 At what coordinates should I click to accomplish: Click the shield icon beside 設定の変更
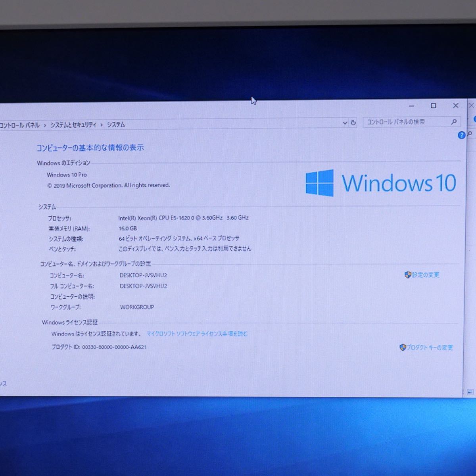407,274
